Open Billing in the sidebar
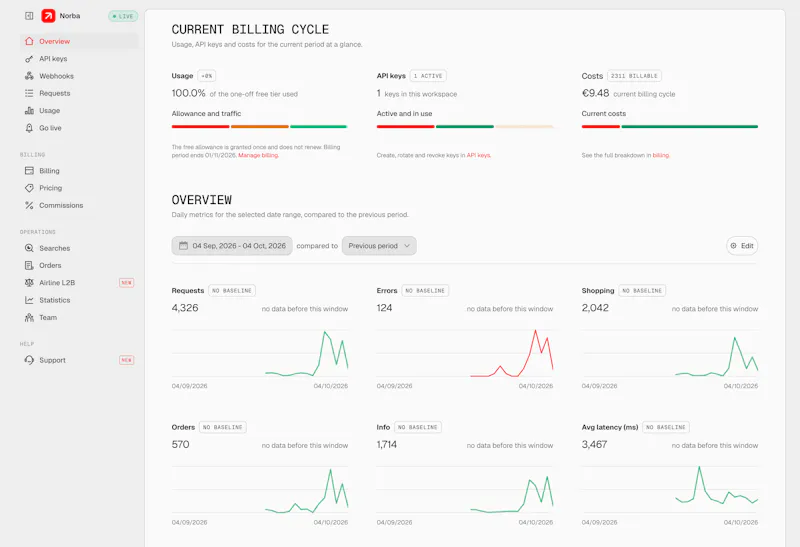800x547 pixels. click(x=79, y=171)
